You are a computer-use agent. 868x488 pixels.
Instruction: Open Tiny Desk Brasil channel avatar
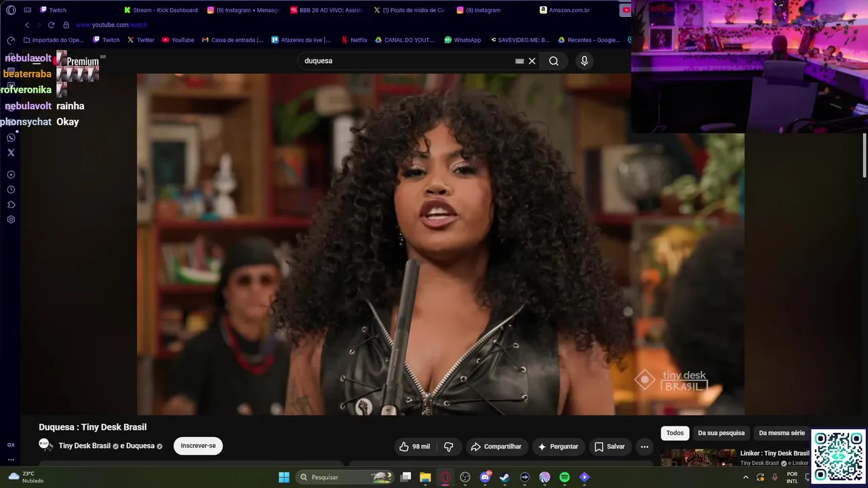click(45, 445)
